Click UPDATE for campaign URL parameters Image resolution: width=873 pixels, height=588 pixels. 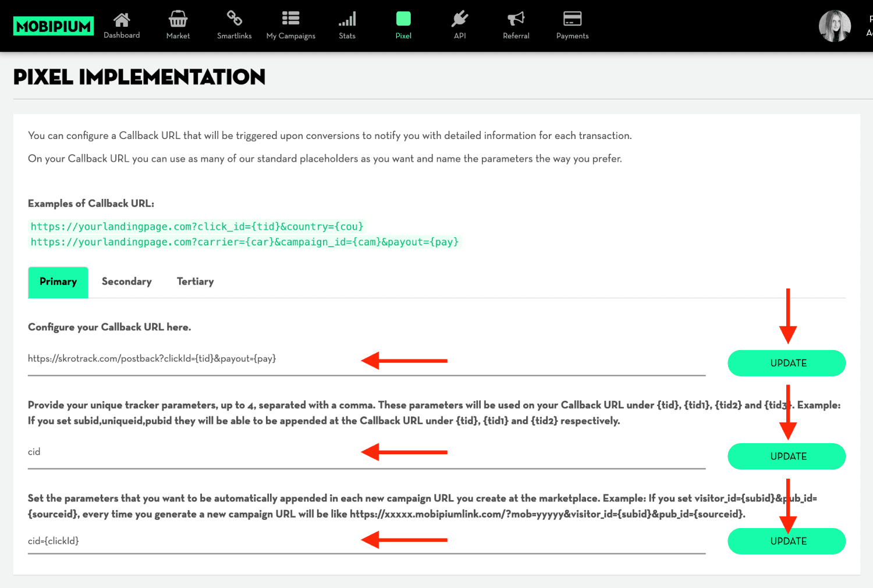[787, 541]
